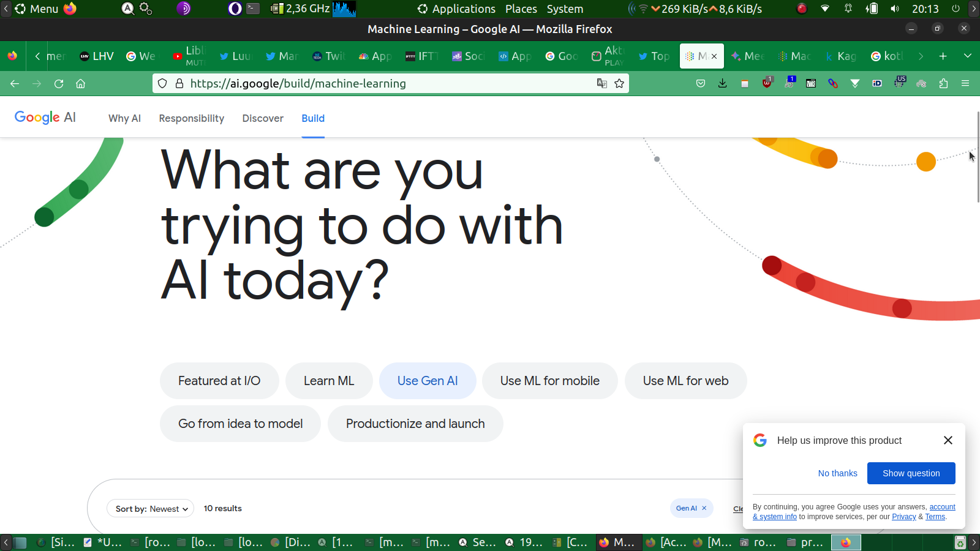
Task: Open the Discover navigation item
Action: pyautogui.click(x=263, y=118)
